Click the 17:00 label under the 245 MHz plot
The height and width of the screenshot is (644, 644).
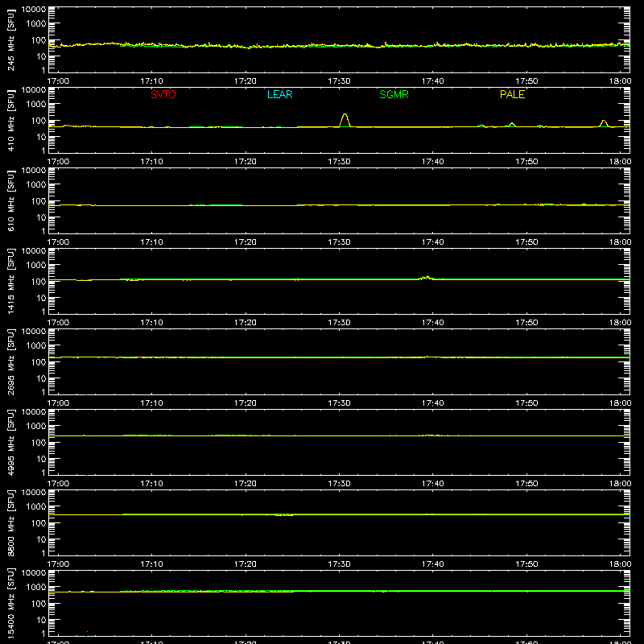click(x=58, y=81)
